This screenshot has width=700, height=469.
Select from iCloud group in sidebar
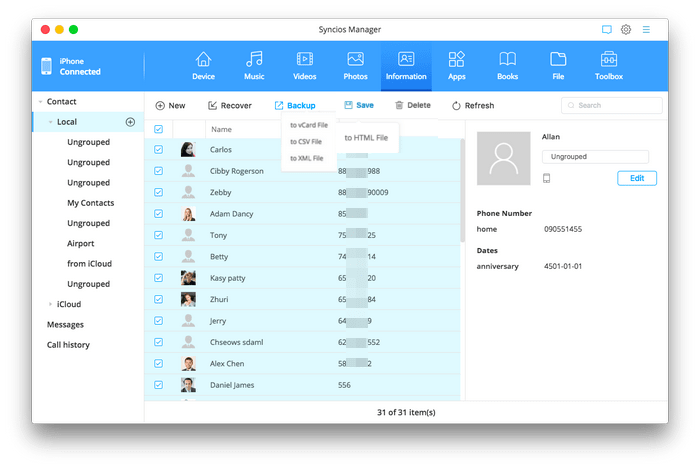[x=89, y=264]
